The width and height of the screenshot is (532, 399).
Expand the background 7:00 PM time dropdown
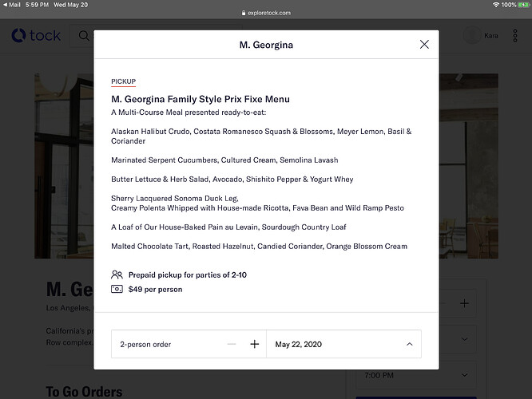coord(417,375)
